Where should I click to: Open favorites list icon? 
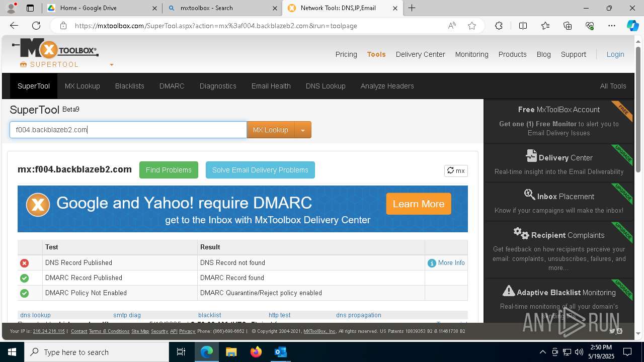[545, 26]
